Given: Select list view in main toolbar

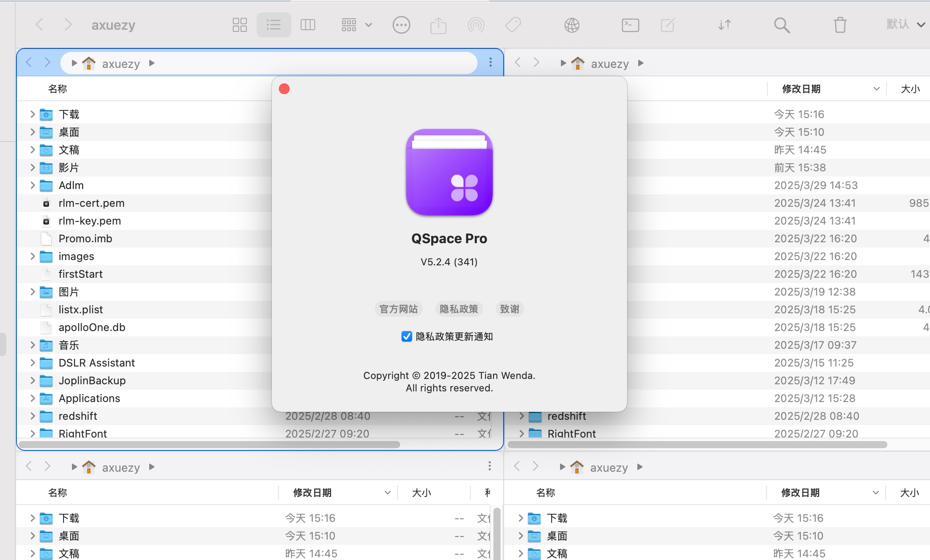Looking at the screenshot, I should coord(274,25).
